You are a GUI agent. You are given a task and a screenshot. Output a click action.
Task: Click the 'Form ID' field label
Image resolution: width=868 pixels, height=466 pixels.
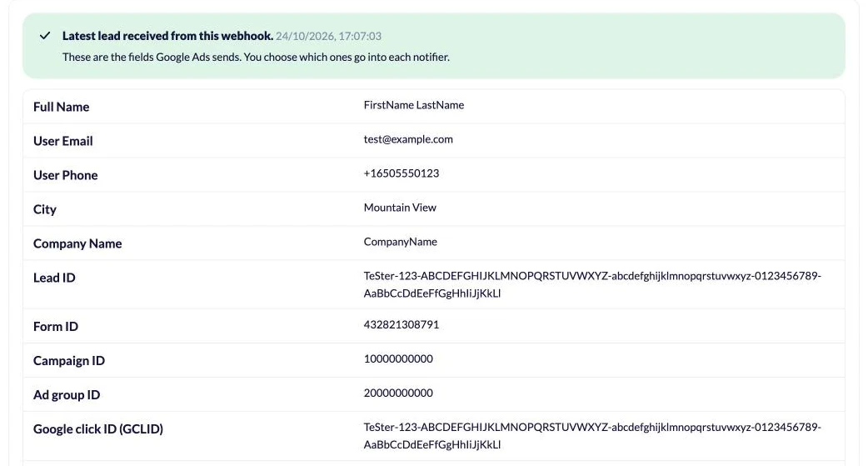pos(55,327)
